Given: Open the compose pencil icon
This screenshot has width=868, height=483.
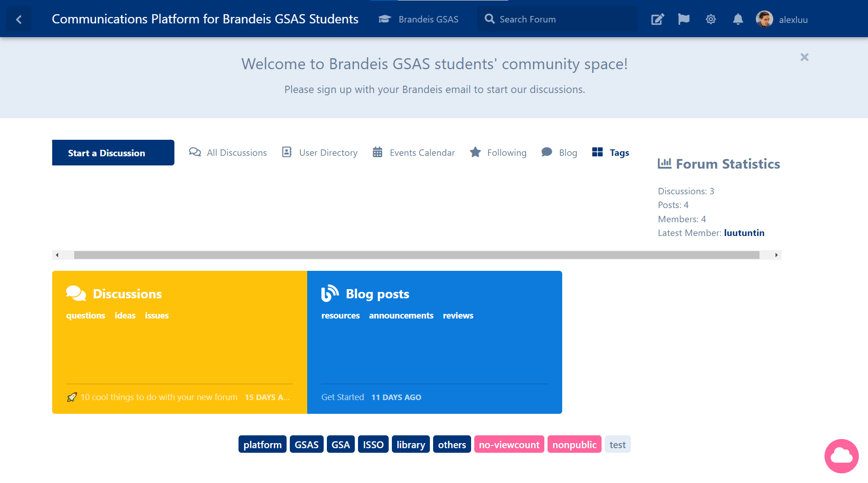Looking at the screenshot, I should [657, 19].
